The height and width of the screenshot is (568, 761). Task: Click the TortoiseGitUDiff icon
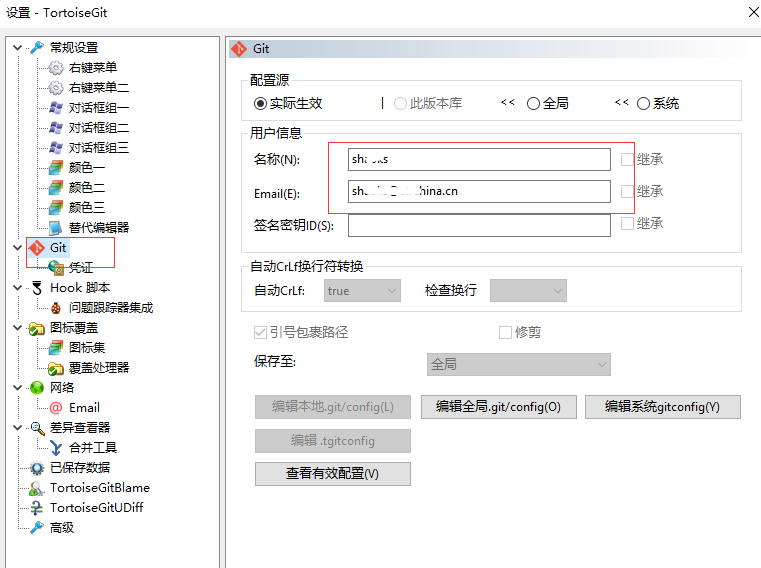tap(37, 507)
